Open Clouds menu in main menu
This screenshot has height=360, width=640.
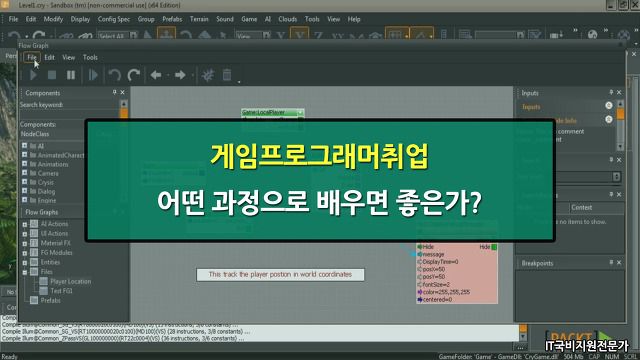[x=287, y=19]
